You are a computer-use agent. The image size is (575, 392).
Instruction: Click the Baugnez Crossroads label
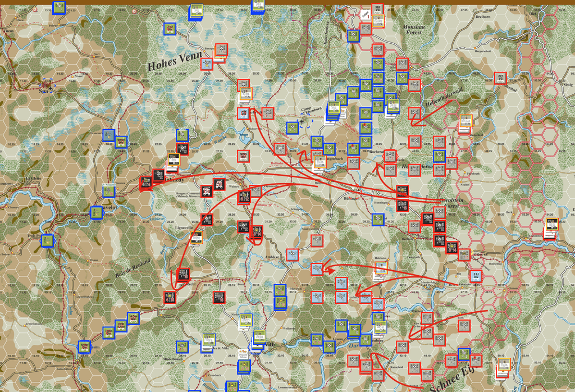pos(188,195)
